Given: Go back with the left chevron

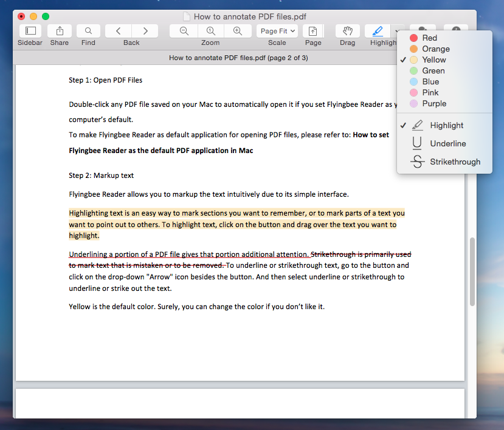Looking at the screenshot, I should 119,31.
